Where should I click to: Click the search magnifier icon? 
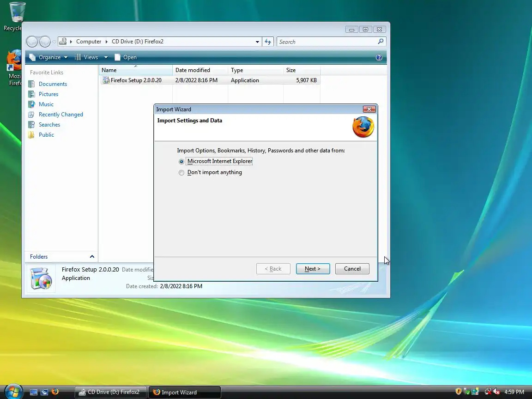(x=381, y=42)
